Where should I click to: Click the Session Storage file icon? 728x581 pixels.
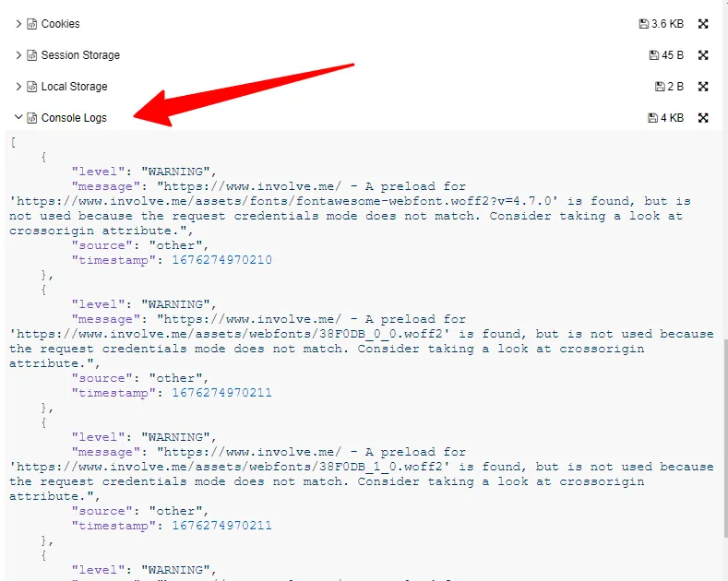coord(31,55)
